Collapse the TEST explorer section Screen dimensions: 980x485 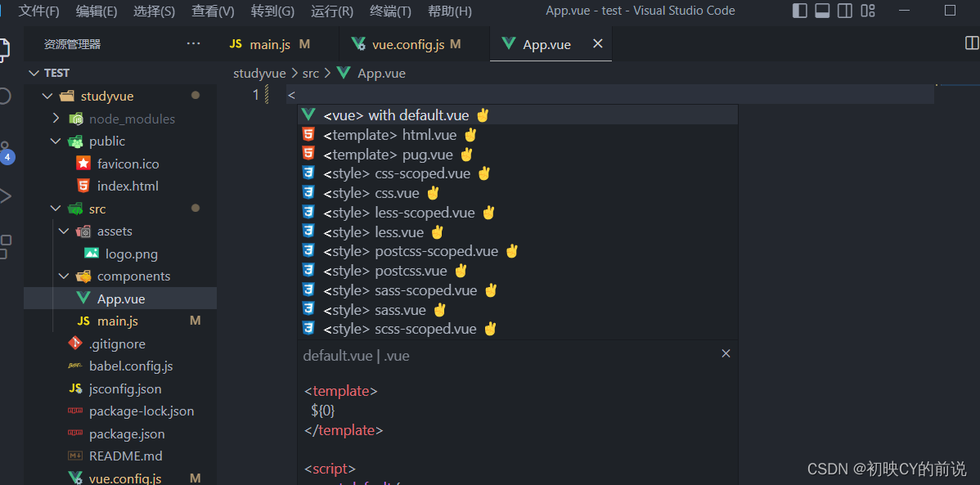click(34, 73)
